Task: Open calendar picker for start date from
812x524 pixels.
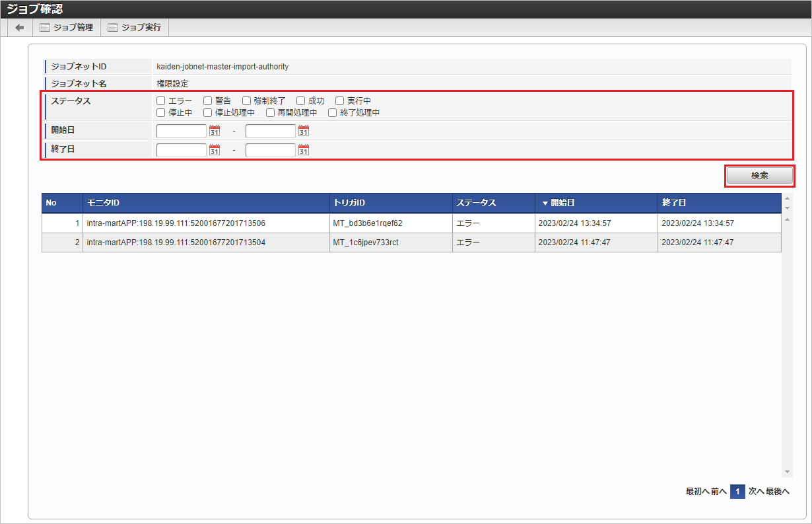Action: coord(214,131)
